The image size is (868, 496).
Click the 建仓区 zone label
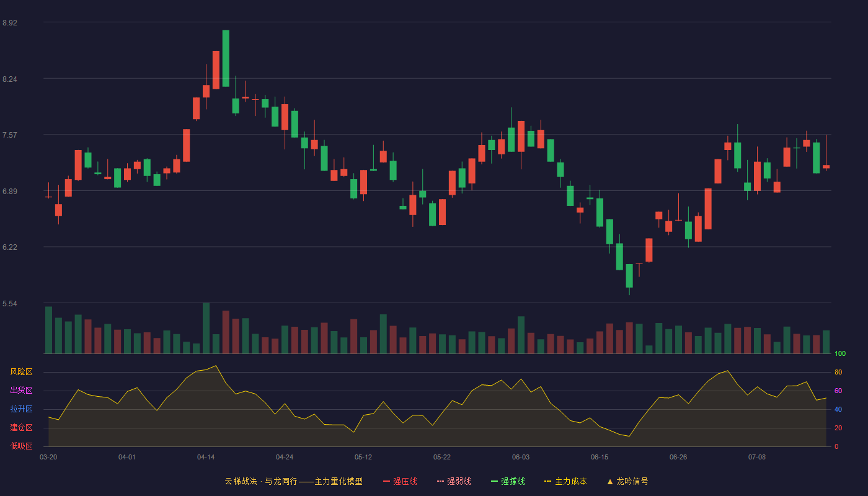click(x=21, y=428)
